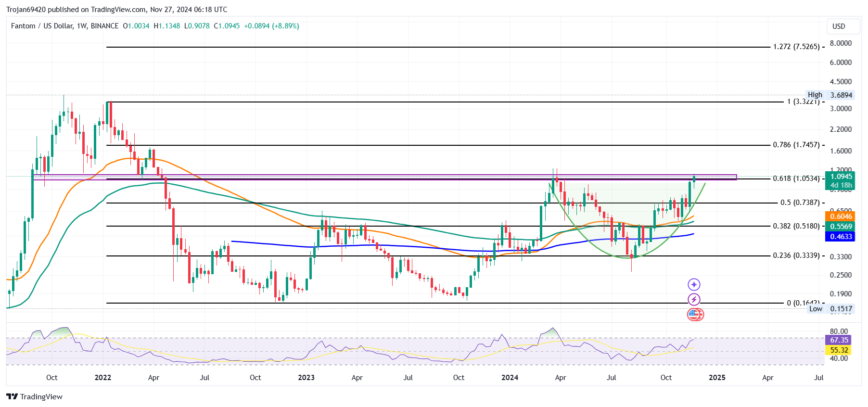Click the current price tag 1.0945
Viewport: 868px width, 407px height.
point(840,177)
